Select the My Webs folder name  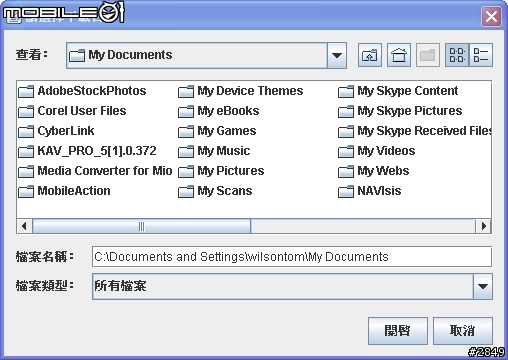click(383, 171)
